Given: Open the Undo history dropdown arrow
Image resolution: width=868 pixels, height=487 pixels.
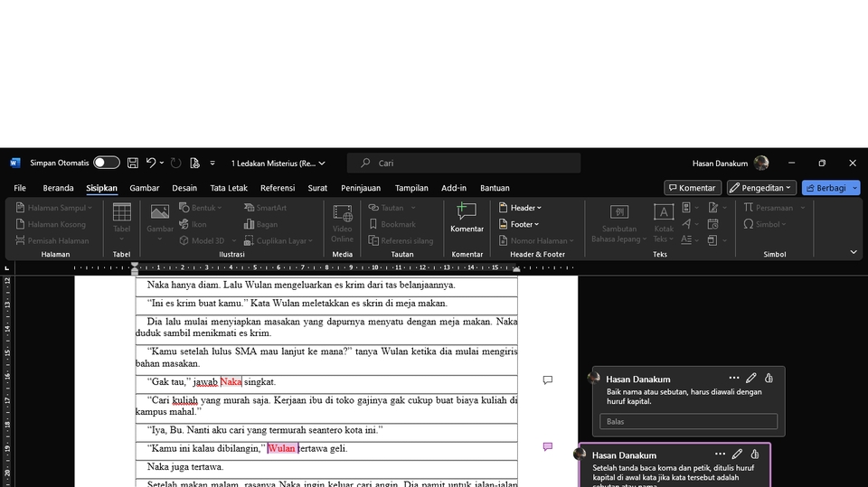Looking at the screenshot, I should click(x=162, y=163).
